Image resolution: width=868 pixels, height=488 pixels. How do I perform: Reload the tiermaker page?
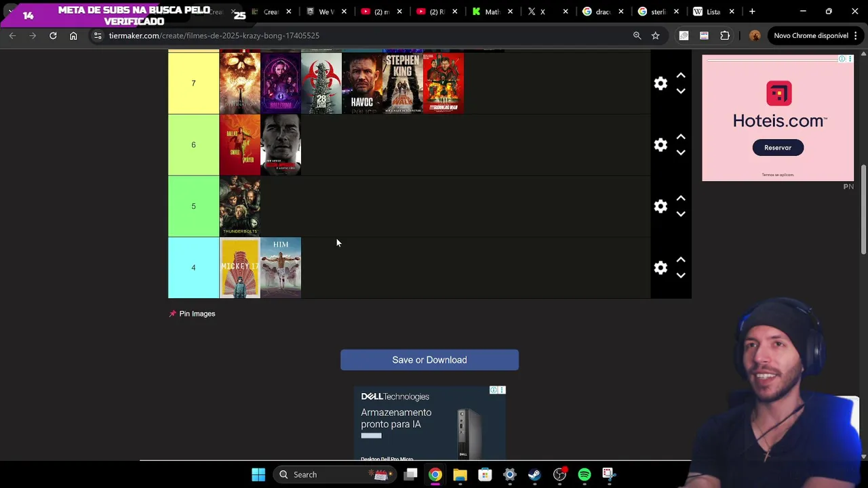pos(53,35)
